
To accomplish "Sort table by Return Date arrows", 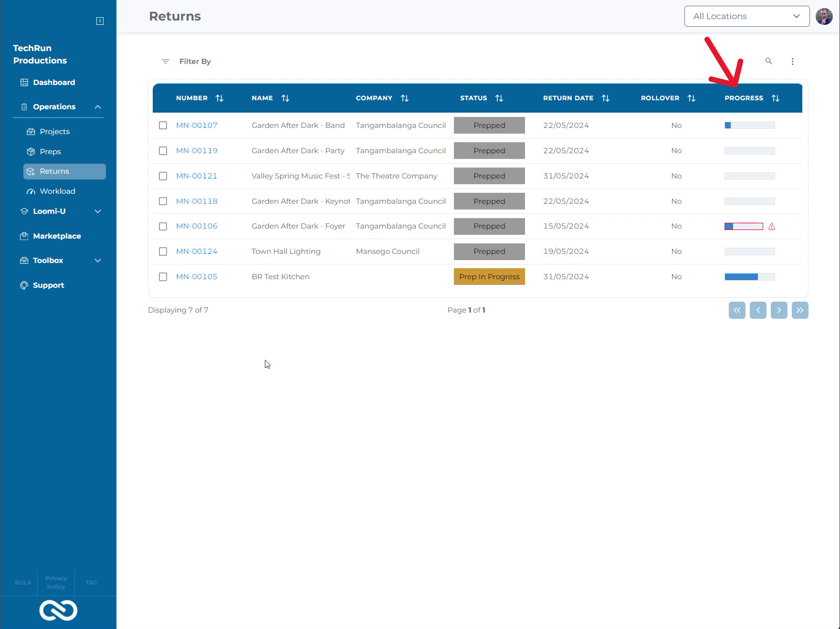I will (x=606, y=98).
